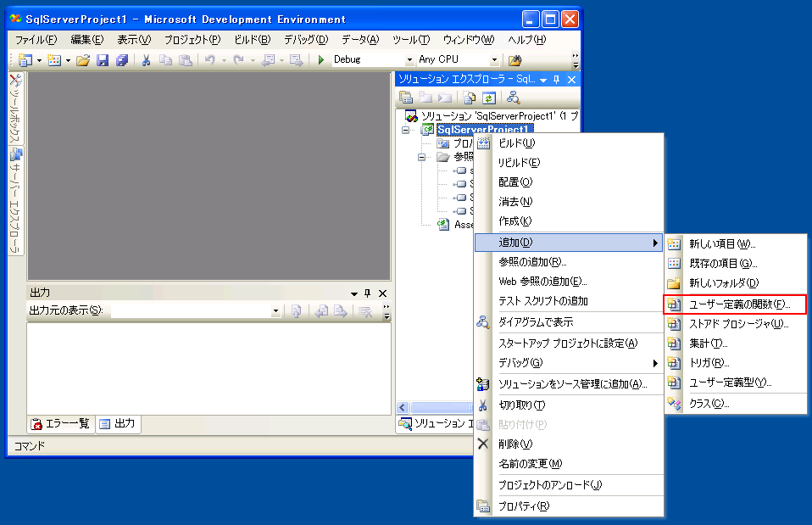Open the Any CPU platform dropdown

[494, 60]
